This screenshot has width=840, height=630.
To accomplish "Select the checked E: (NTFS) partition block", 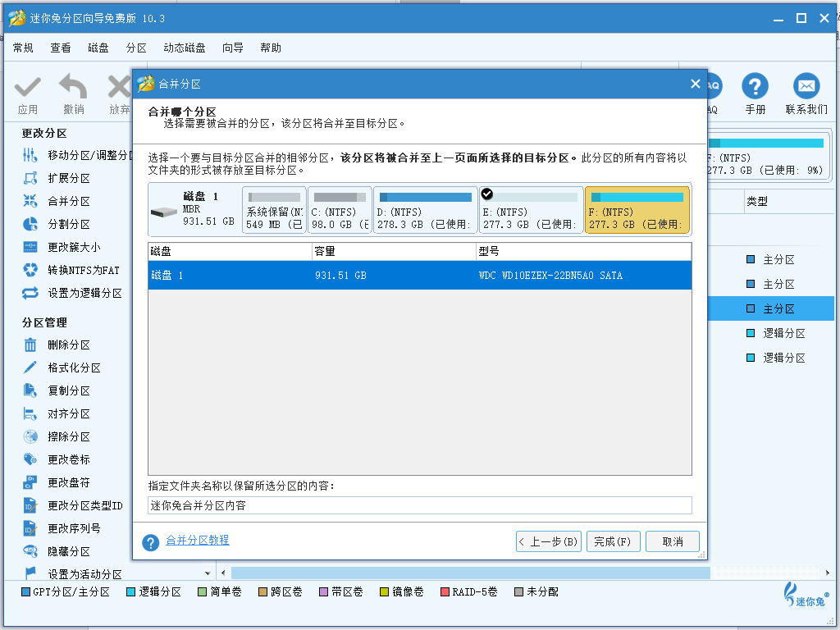I will click(531, 210).
